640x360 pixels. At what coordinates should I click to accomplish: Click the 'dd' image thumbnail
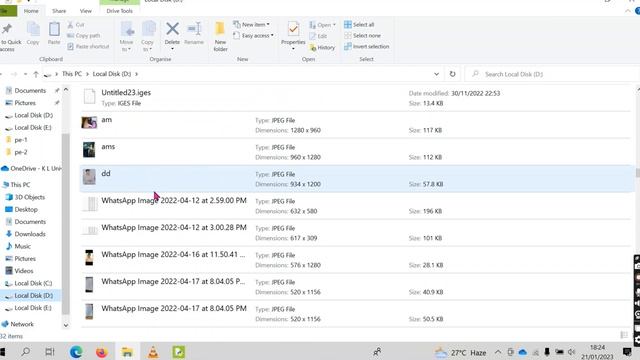pyautogui.click(x=89, y=177)
